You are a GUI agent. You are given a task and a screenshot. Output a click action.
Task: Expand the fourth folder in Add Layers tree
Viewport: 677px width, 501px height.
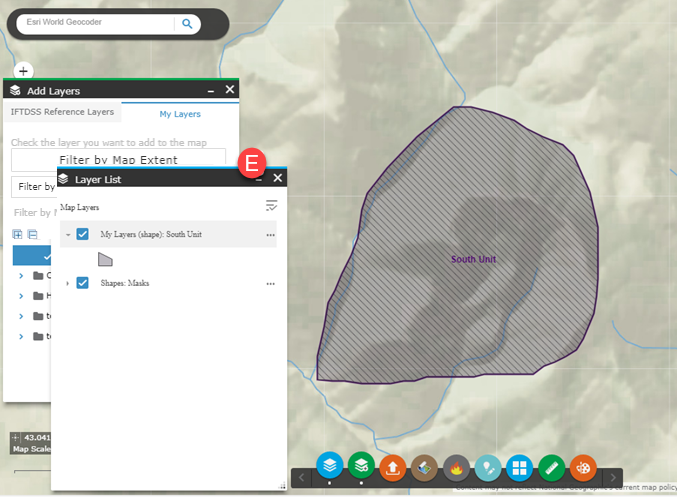[x=21, y=336]
